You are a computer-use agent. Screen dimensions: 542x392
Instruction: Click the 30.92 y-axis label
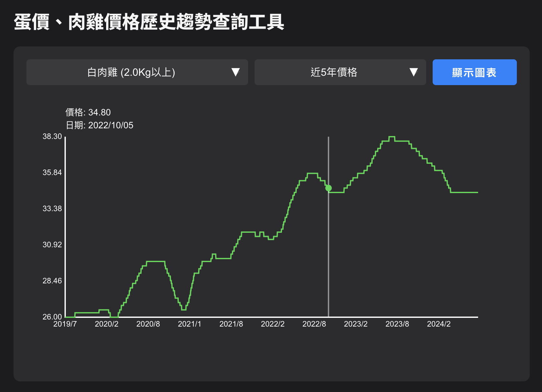pos(52,245)
